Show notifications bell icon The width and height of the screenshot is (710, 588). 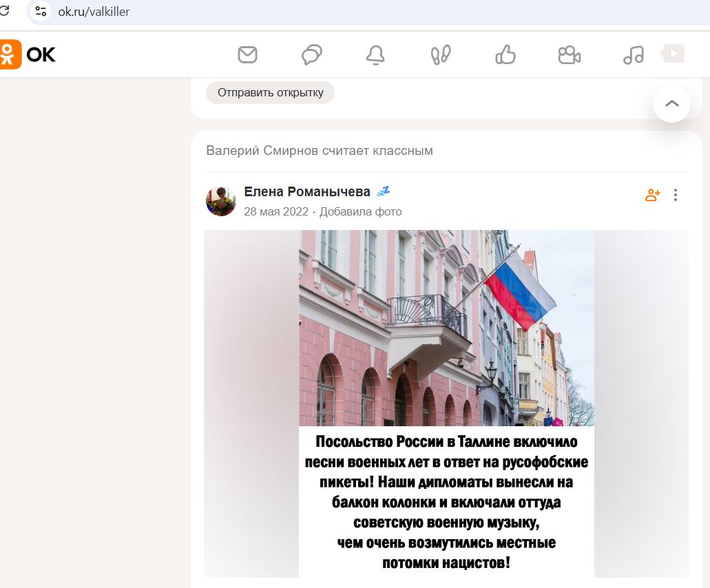[x=375, y=55]
